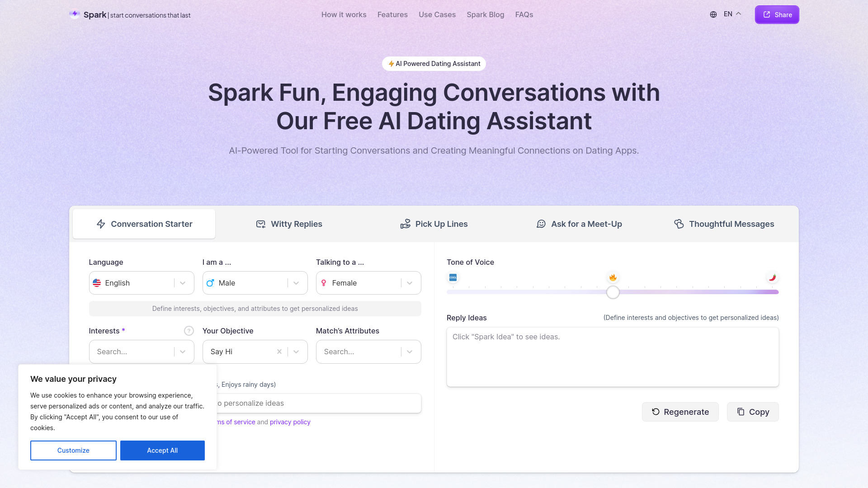Viewport: 868px width, 488px height.
Task: Click the Copy icon button
Action: tap(752, 412)
